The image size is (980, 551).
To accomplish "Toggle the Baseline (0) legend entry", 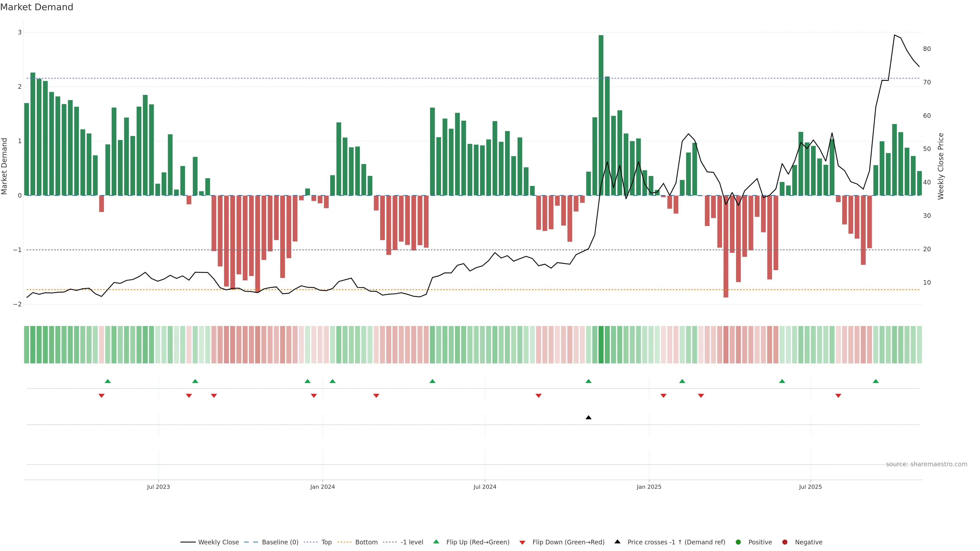I will 280,542.
